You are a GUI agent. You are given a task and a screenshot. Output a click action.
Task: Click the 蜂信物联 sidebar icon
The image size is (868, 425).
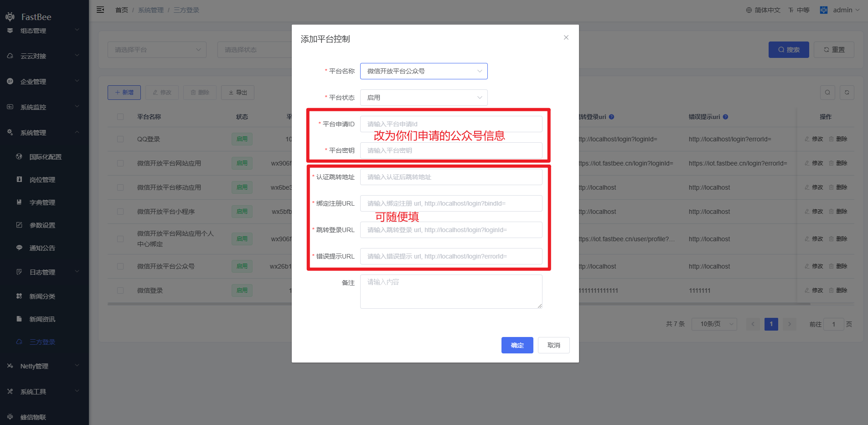(x=10, y=417)
